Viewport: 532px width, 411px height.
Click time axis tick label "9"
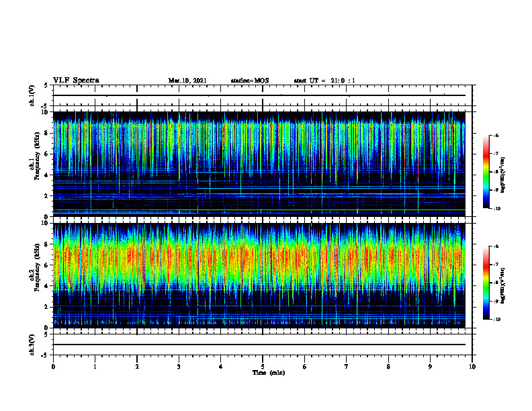click(x=430, y=367)
